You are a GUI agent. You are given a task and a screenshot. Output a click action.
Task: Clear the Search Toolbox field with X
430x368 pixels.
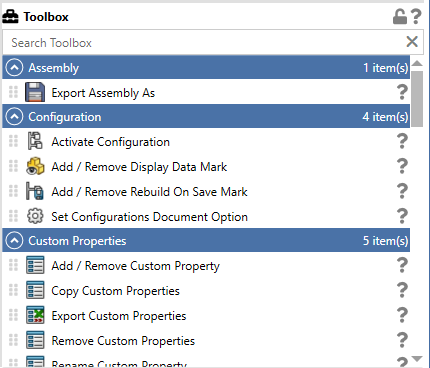[412, 42]
